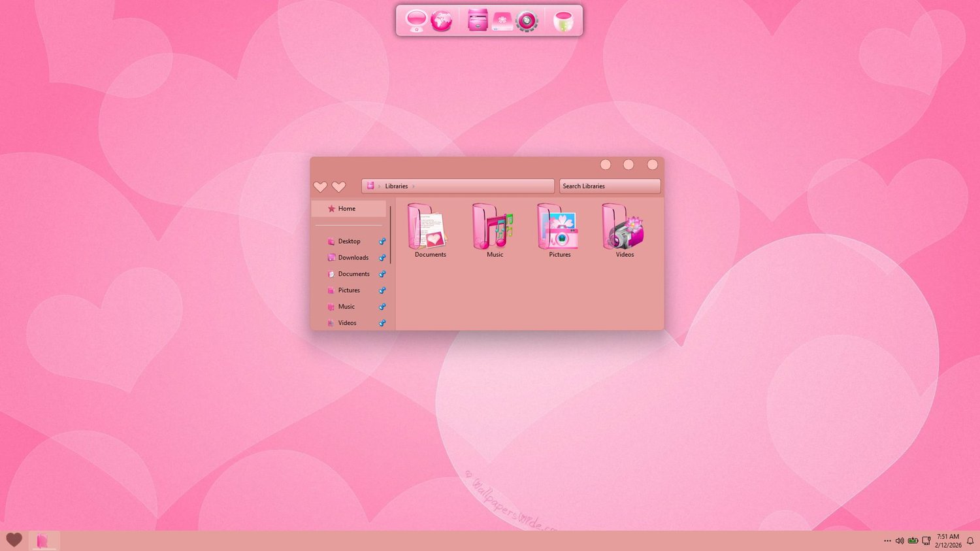This screenshot has width=980, height=551.
Task: Open the notification bell in the taskbar
Action: (x=970, y=541)
